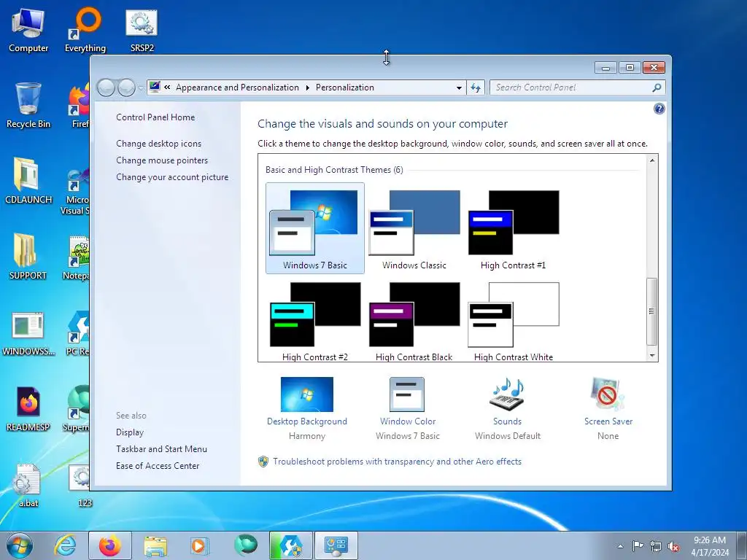Apply the High Contrast White theme
The image size is (747, 560).
point(513,321)
